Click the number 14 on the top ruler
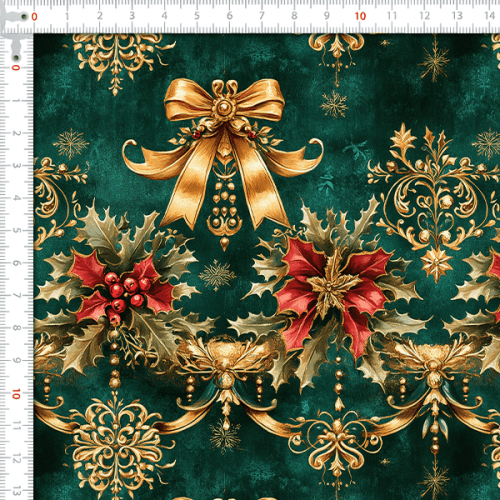The image size is (500, 500). click(x=490, y=16)
